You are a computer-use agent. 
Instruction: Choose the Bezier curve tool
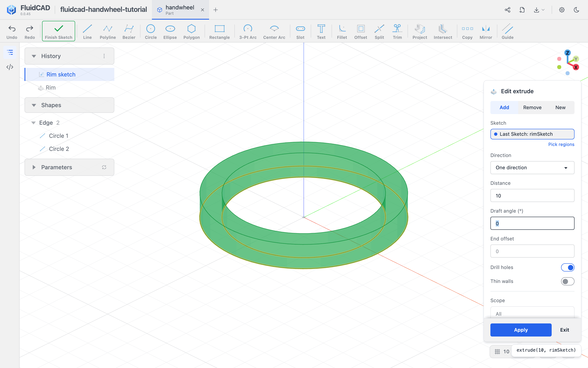tap(129, 32)
